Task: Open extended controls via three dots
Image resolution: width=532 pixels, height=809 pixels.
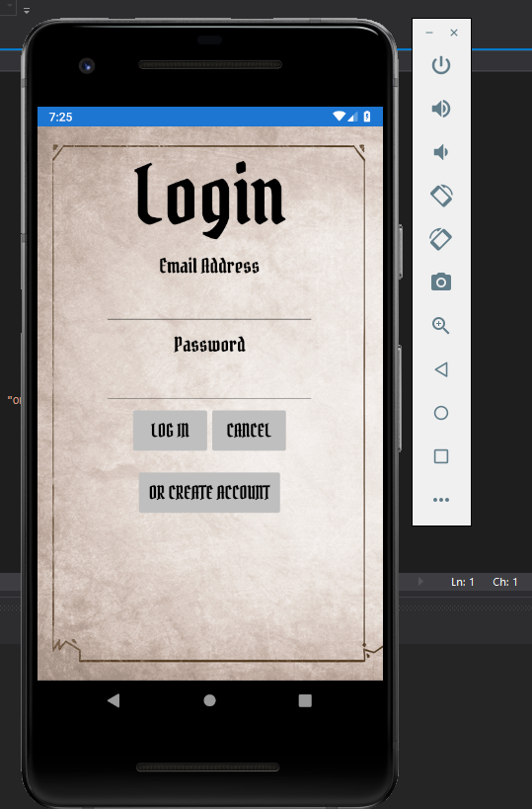Action: (x=441, y=500)
